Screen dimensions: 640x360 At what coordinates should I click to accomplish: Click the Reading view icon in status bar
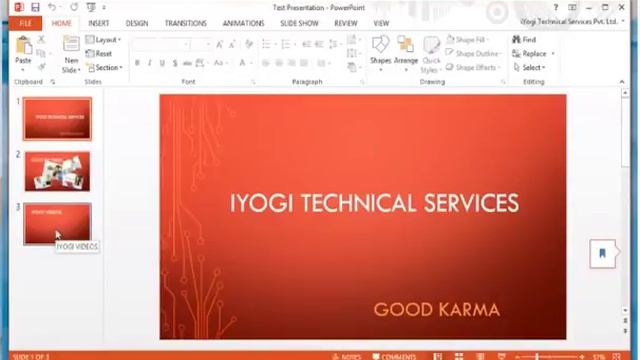[x=480, y=357]
